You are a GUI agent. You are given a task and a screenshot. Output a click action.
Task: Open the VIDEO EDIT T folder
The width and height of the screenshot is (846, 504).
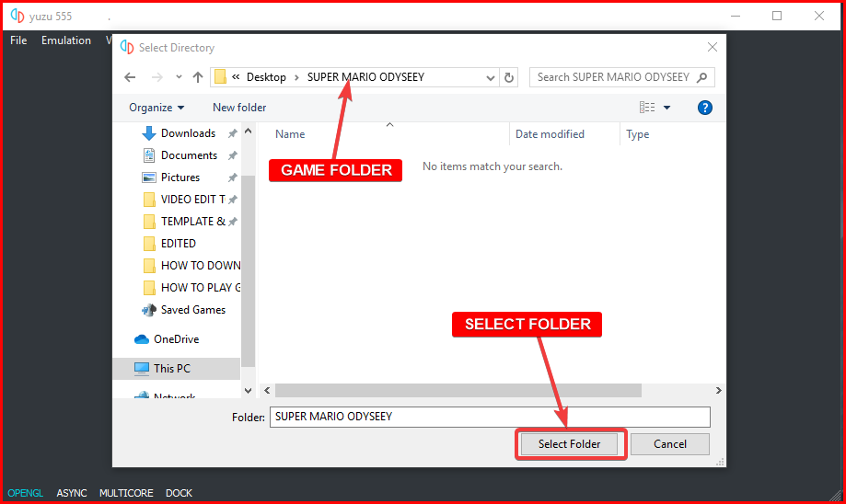pyautogui.click(x=192, y=200)
